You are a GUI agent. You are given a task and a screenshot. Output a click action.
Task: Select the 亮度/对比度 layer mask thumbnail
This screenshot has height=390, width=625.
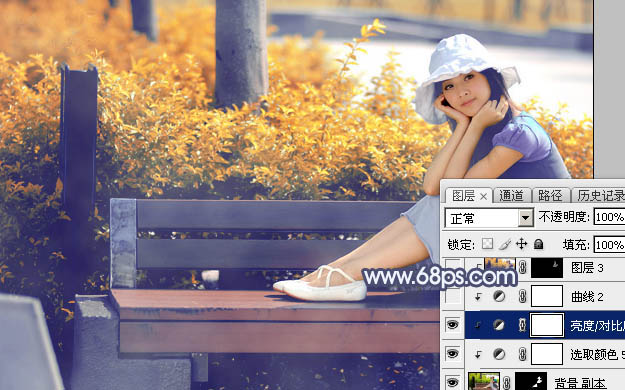tap(547, 325)
